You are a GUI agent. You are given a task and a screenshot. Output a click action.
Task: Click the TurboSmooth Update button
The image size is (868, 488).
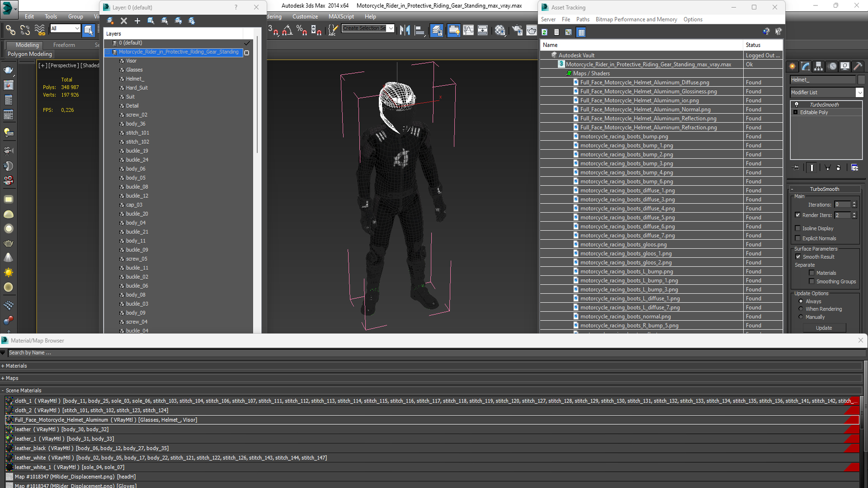[824, 328]
